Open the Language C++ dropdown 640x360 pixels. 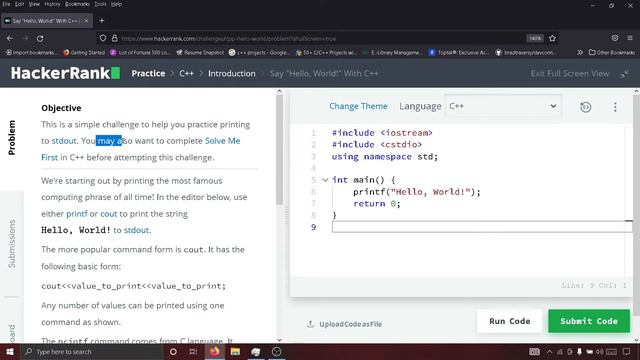[503, 106]
